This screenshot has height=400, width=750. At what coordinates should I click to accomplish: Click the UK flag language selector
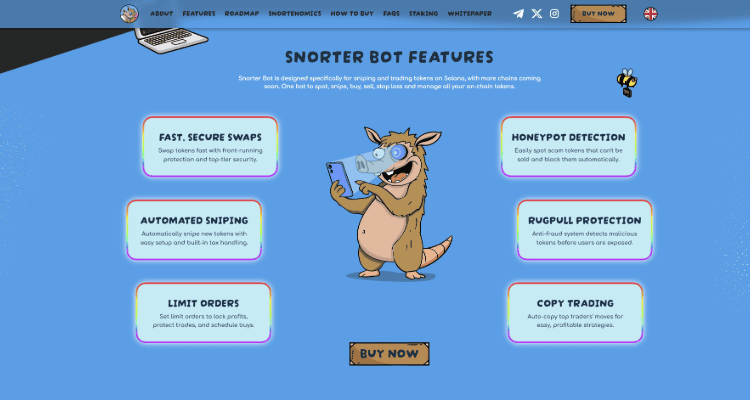click(650, 14)
